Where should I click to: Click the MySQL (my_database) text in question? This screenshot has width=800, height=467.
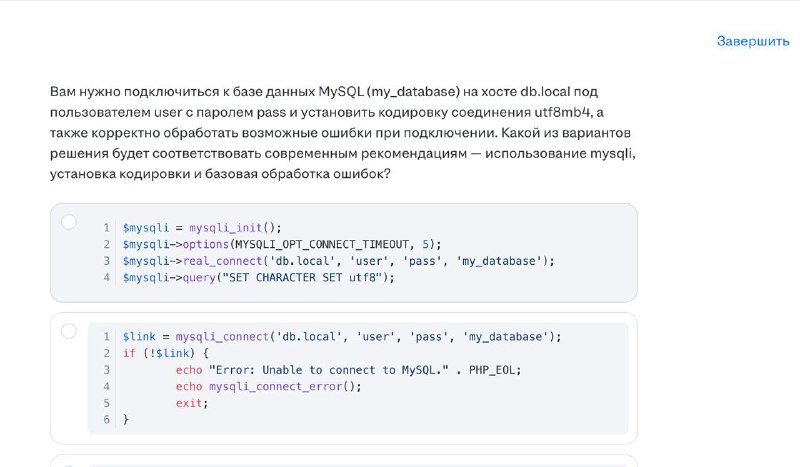click(x=389, y=92)
